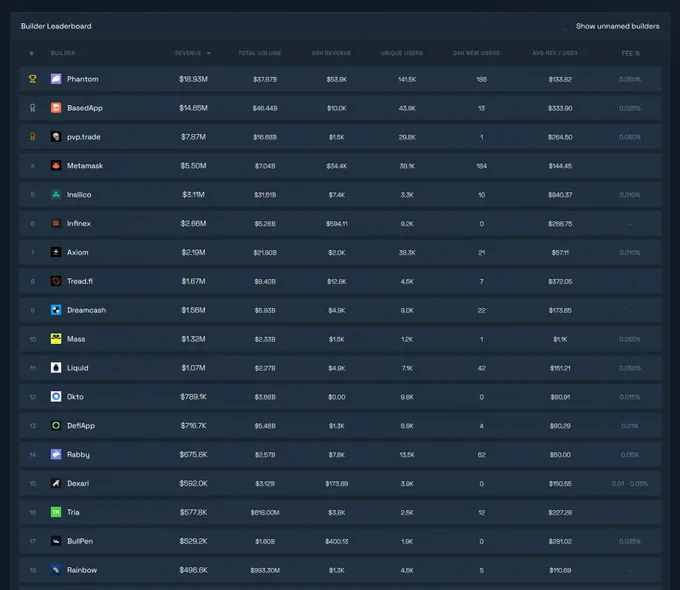Click the Rabby logo icon
This screenshot has width=680, height=590.
(x=56, y=454)
